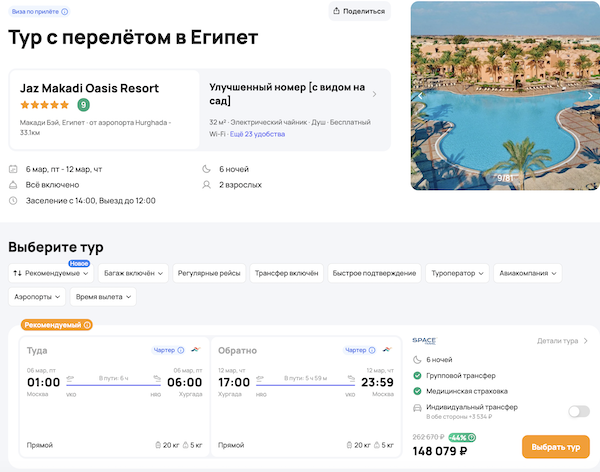Select the Регулярные рейсы filter chip
Viewport: 600px width, 472px height.
click(208, 272)
